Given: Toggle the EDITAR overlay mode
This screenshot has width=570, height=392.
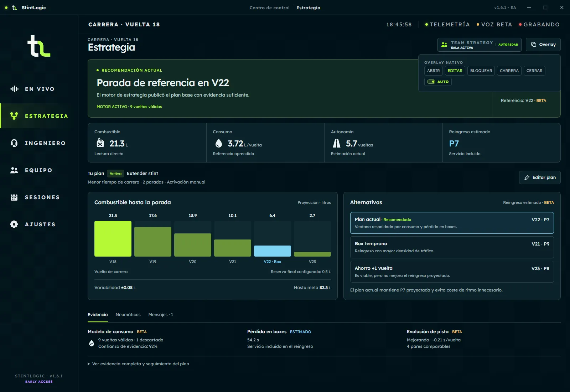Looking at the screenshot, I should click(x=455, y=71).
